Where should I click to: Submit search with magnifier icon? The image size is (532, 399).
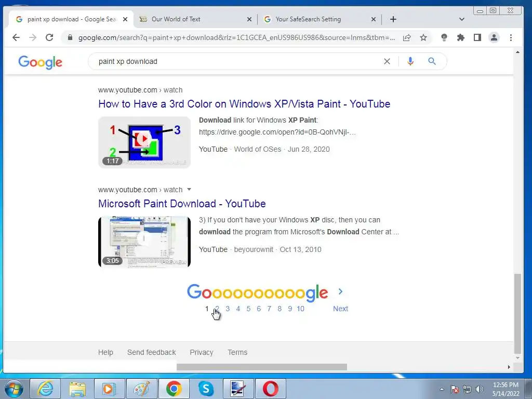[x=432, y=61]
